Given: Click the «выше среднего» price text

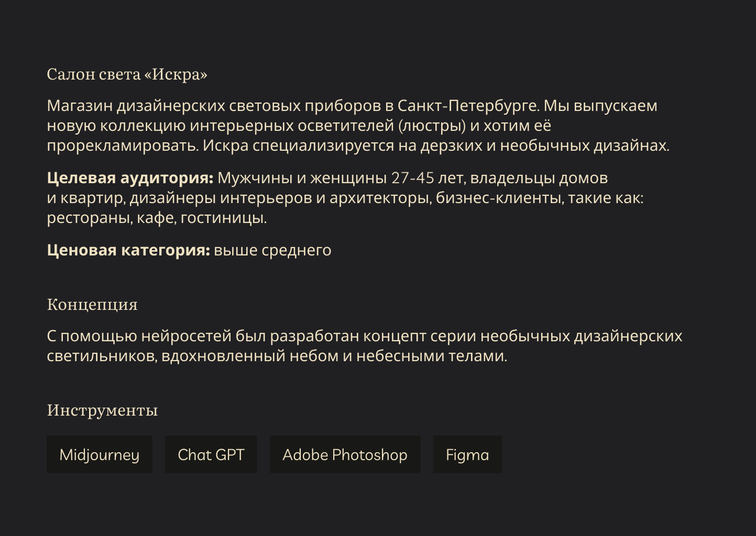Looking at the screenshot, I should coord(272,250).
